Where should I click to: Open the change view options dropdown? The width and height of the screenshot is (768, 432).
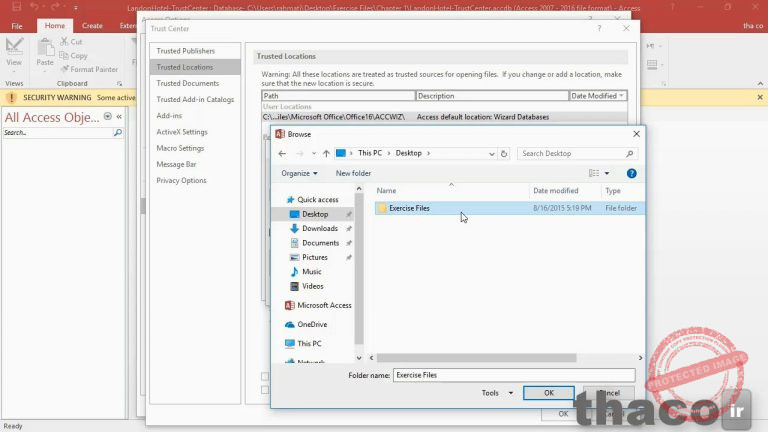pyautogui.click(x=608, y=173)
